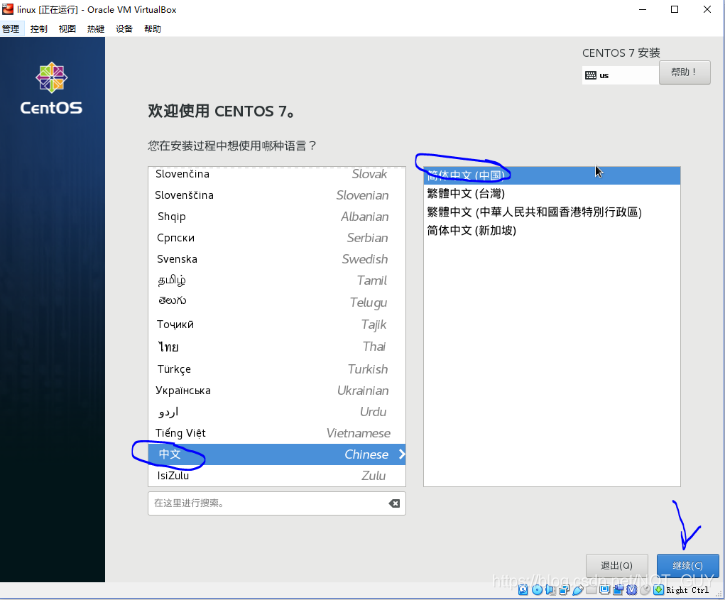725x600 pixels.
Task: Open the 管理 menu
Action: point(11,29)
